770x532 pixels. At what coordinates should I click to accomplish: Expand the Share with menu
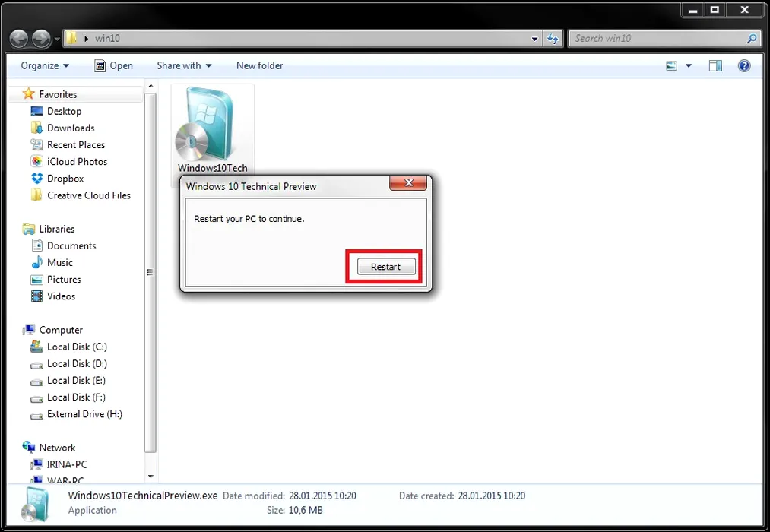[184, 66]
